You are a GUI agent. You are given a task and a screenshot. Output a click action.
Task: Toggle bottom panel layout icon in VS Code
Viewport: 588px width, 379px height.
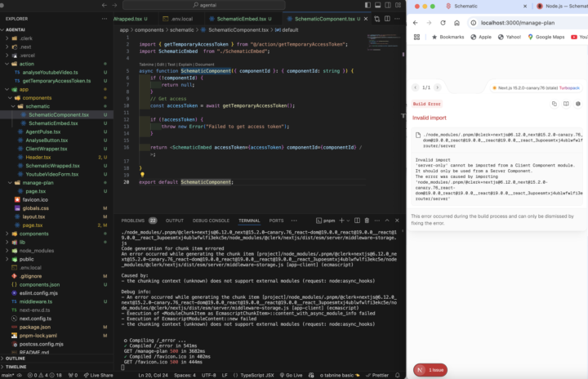377,5
